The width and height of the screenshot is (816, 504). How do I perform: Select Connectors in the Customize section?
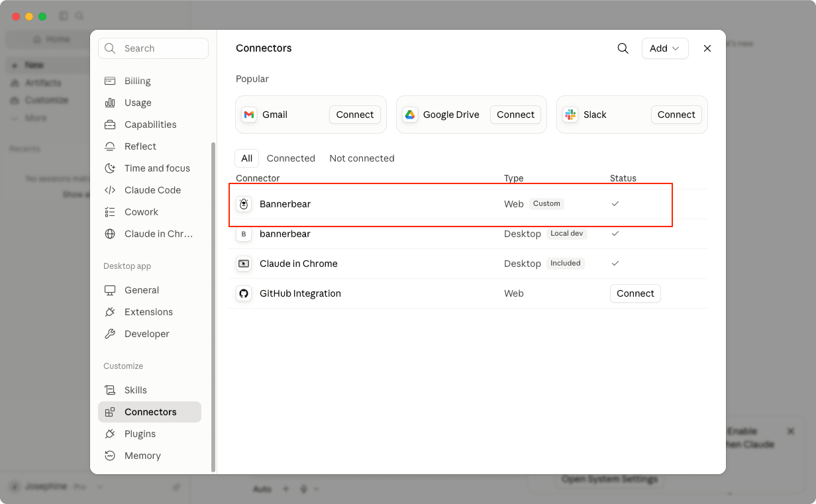pos(150,412)
